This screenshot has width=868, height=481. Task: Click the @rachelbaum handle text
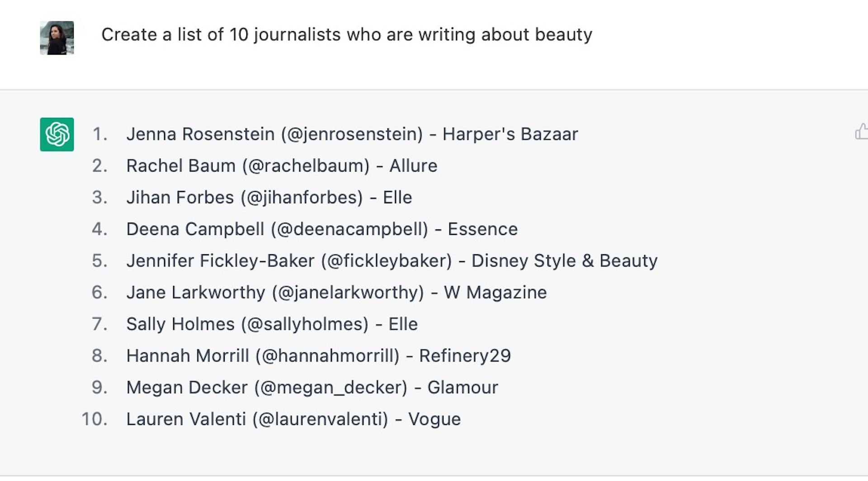pos(306,166)
